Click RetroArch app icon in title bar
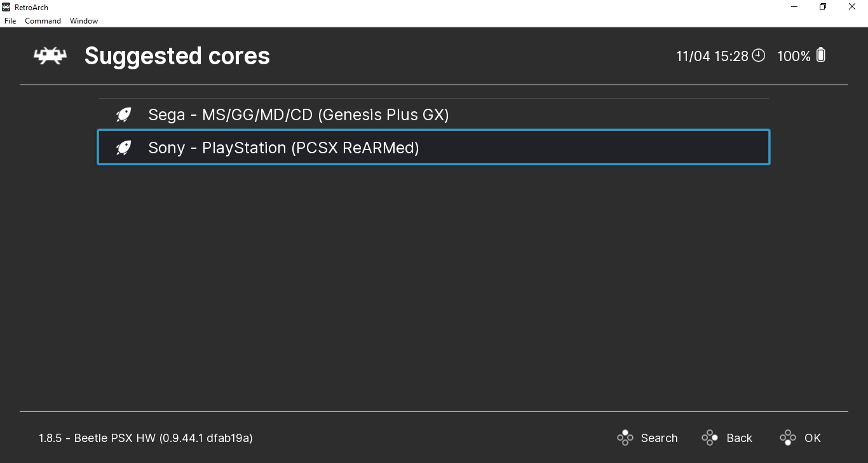Viewport: 868px width, 463px height. [6, 7]
